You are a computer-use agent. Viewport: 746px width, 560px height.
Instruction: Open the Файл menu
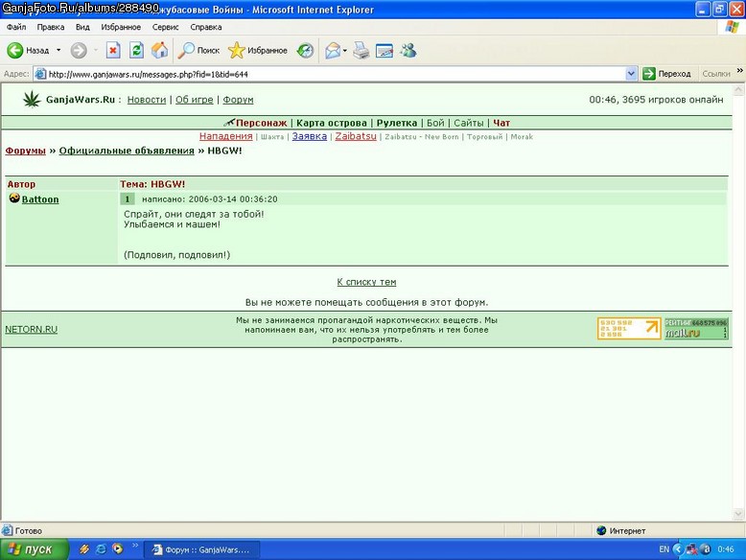click(16, 27)
